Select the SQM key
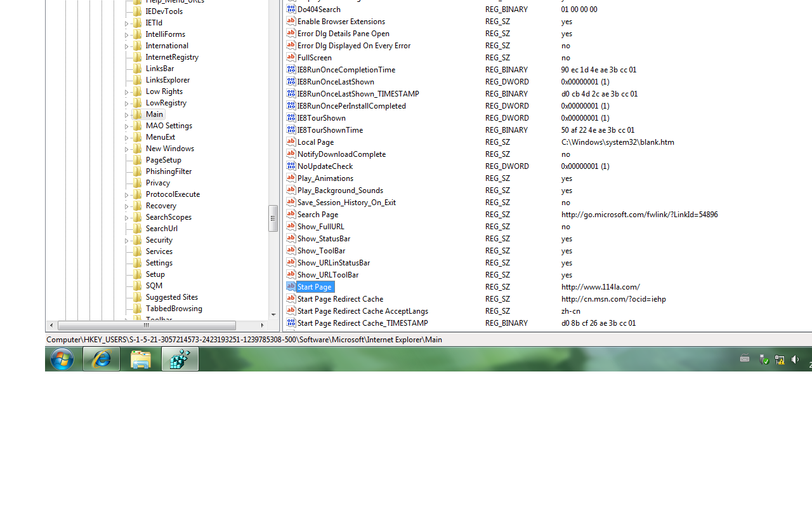Image resolution: width=812 pixels, height=508 pixels. click(154, 286)
